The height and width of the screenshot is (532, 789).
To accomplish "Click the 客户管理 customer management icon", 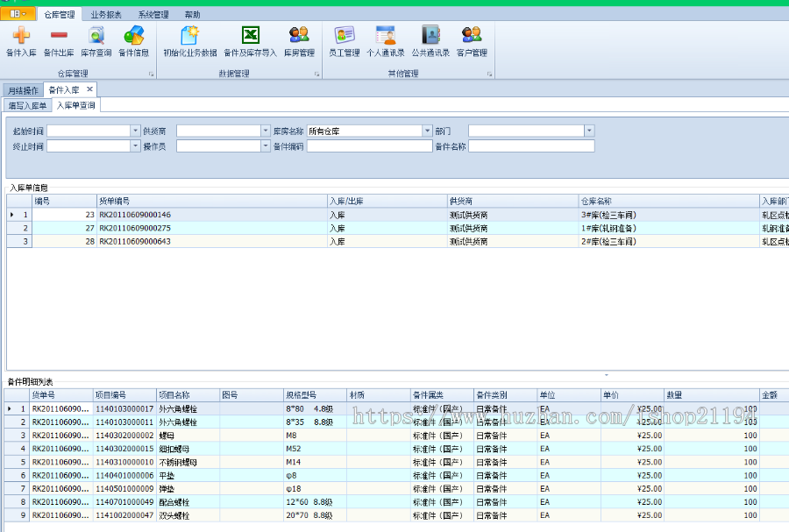I will pos(472,42).
